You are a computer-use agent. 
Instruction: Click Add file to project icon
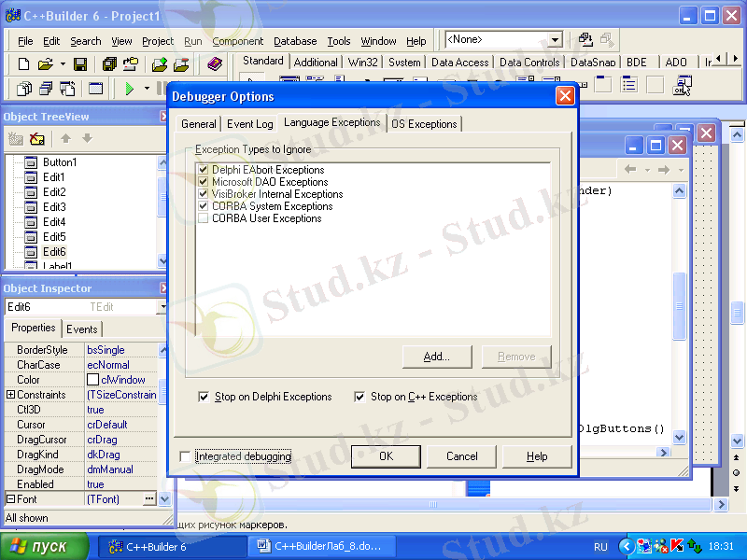(160, 63)
